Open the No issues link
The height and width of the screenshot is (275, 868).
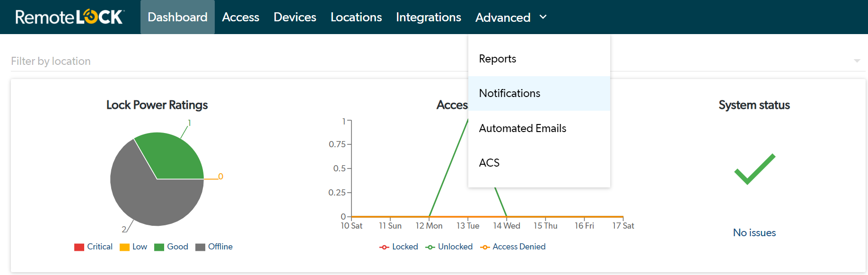[x=754, y=233]
